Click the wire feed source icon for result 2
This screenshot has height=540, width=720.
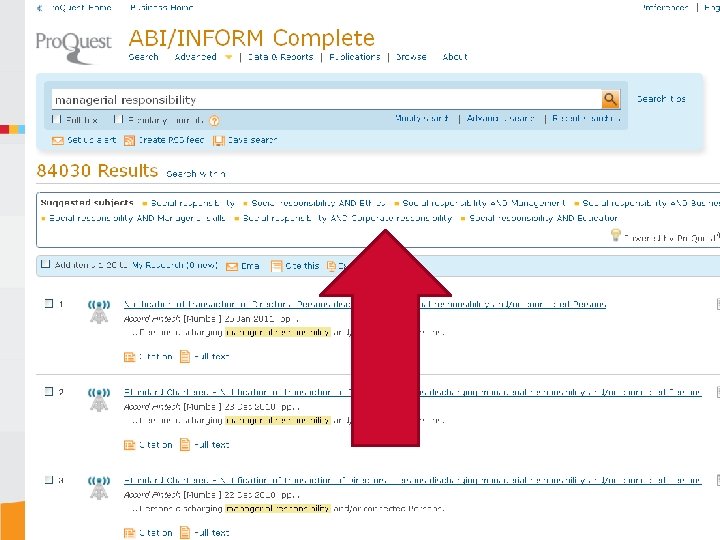pos(99,400)
